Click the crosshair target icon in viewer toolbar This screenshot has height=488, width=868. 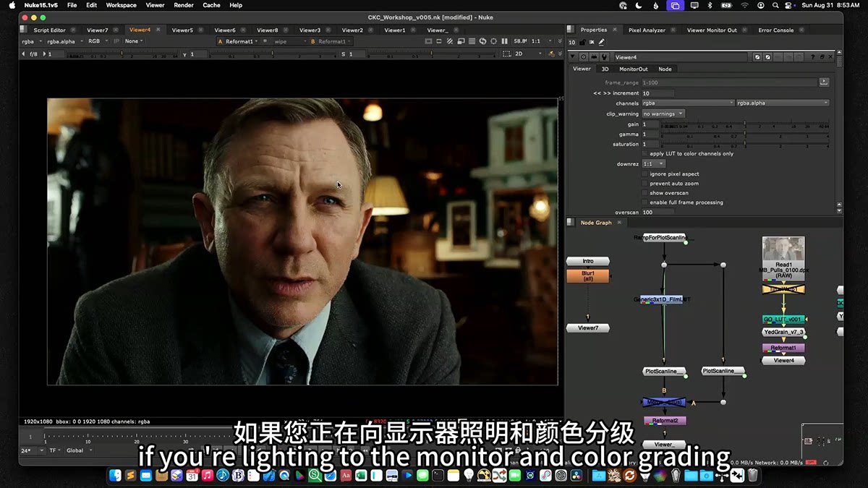click(x=493, y=41)
